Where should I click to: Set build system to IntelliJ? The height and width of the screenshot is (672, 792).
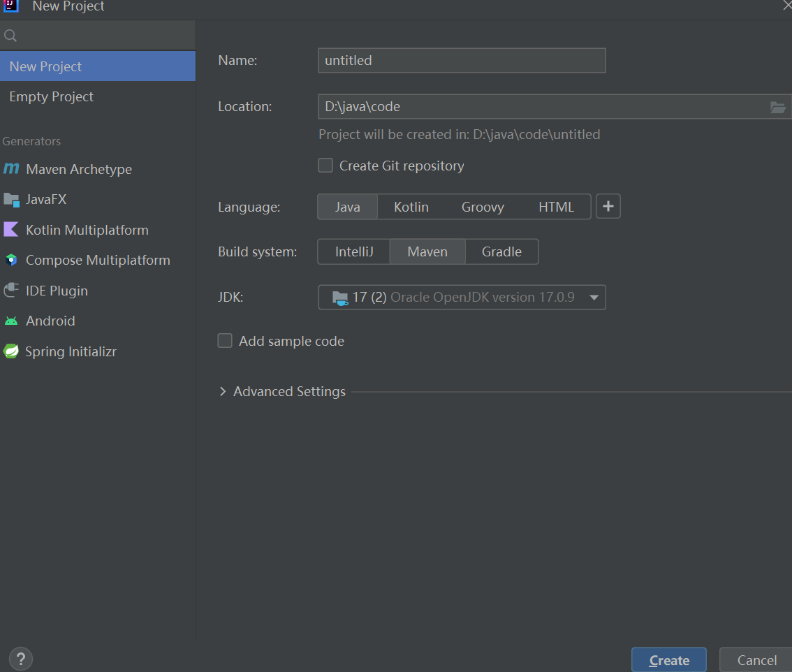pos(354,251)
